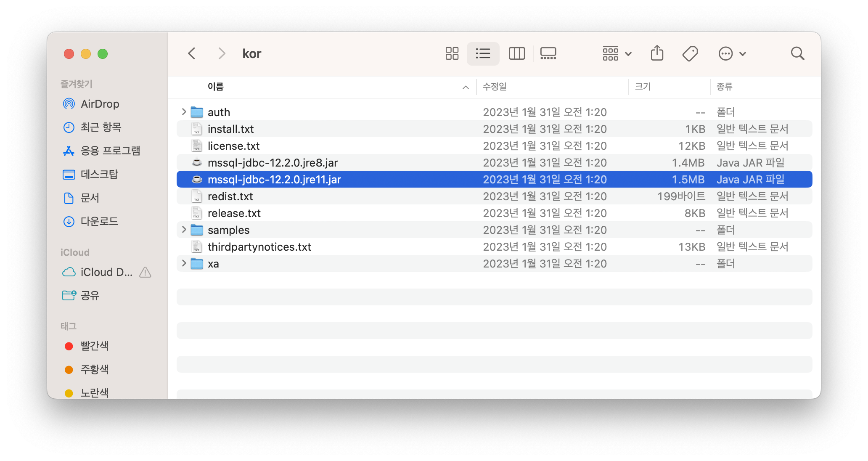
Task: Expand the samples folder disclosure triangle
Action: tap(184, 230)
